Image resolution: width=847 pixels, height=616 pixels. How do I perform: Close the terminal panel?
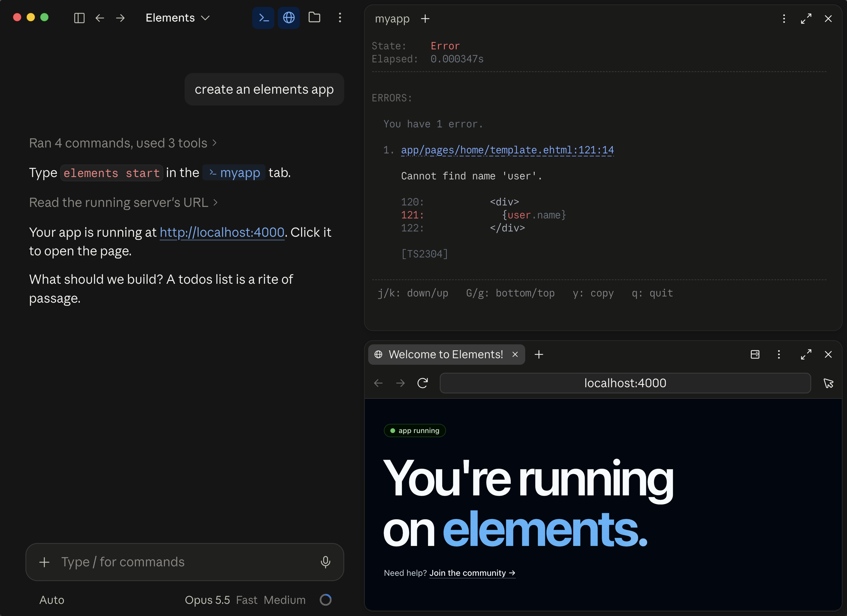coord(828,19)
